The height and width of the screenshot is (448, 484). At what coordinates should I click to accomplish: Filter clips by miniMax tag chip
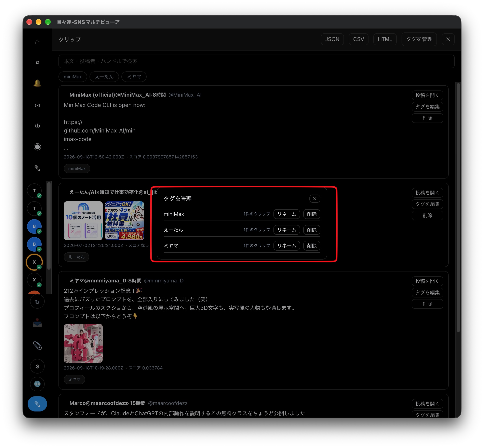pyautogui.click(x=73, y=77)
